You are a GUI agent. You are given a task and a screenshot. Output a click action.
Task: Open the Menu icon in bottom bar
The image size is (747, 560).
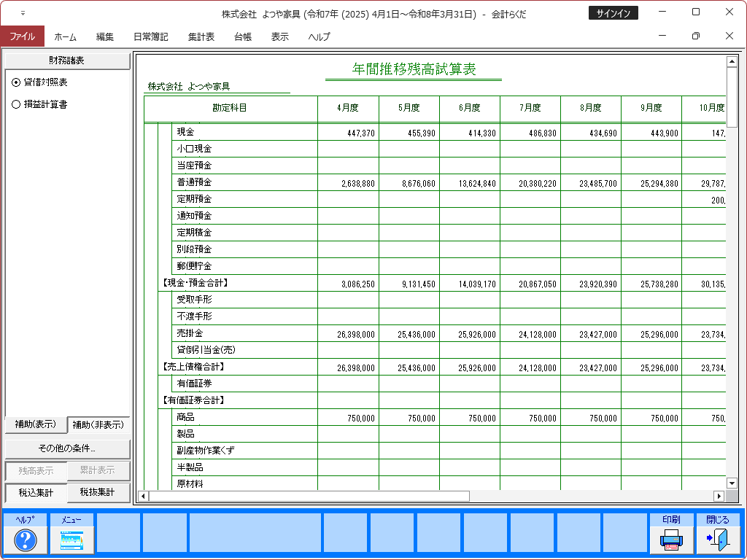tap(72, 540)
